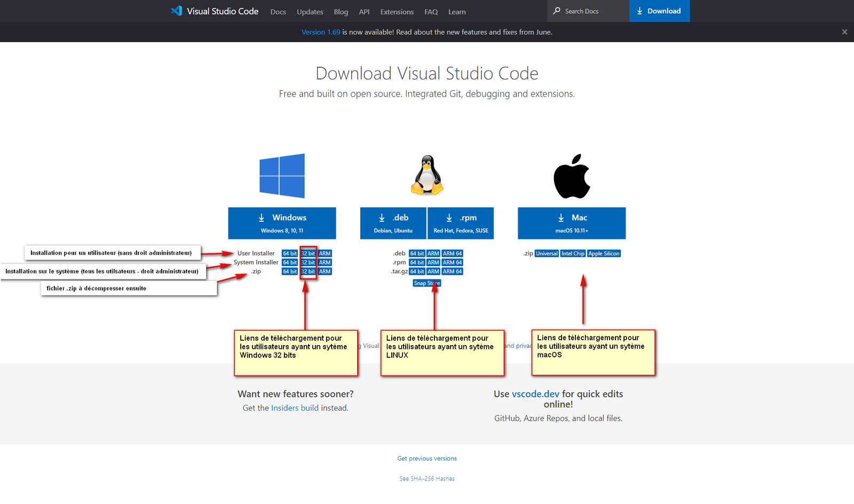Screen dimensions: 854x504
Task: Open the vscode.dev link
Action: click(535, 394)
